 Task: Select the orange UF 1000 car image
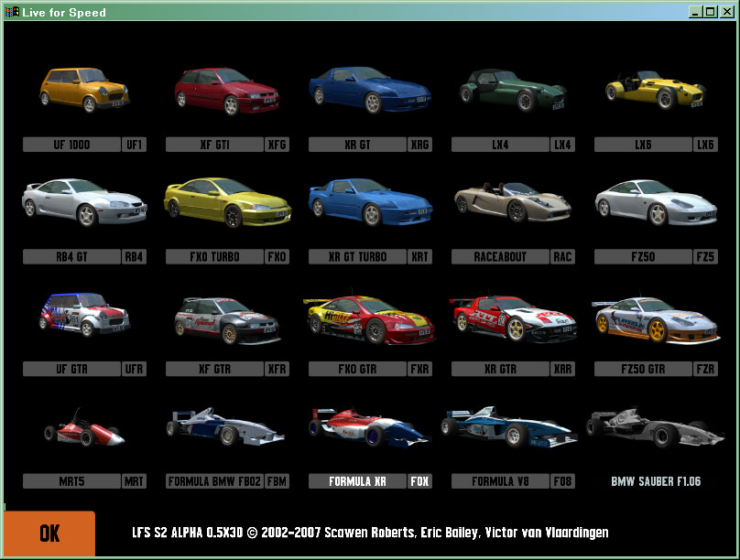(x=84, y=90)
